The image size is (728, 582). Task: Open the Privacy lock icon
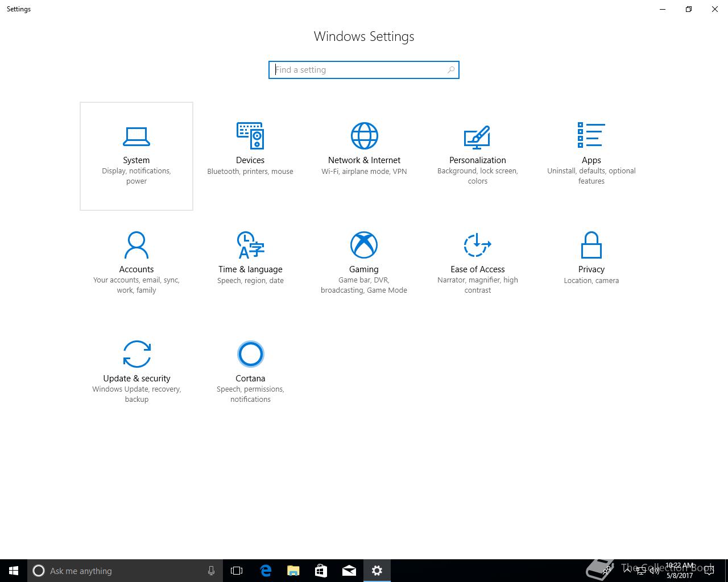coord(591,244)
